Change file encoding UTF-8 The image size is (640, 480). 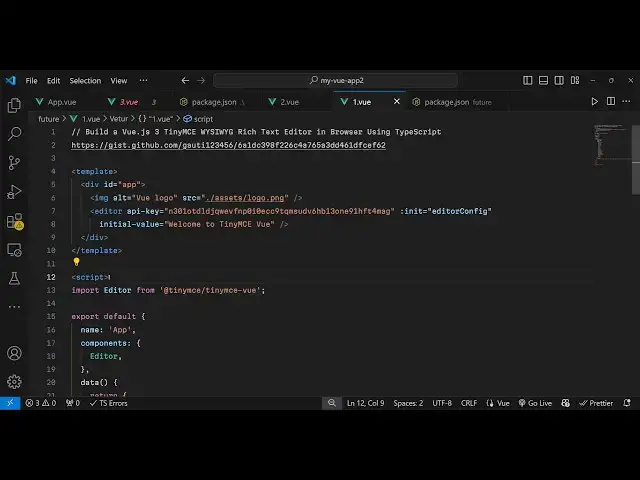click(442, 403)
